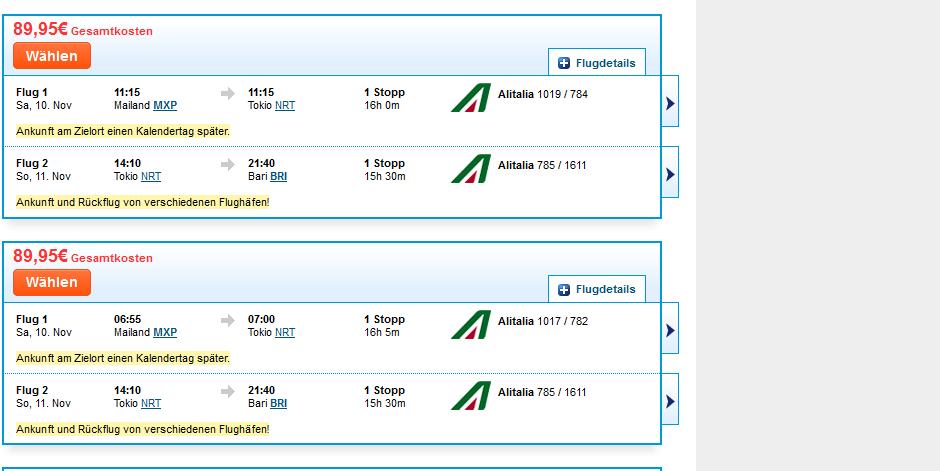Open the second offer's Flugdetails tab
This screenshot has height=471, width=940.
[597, 289]
